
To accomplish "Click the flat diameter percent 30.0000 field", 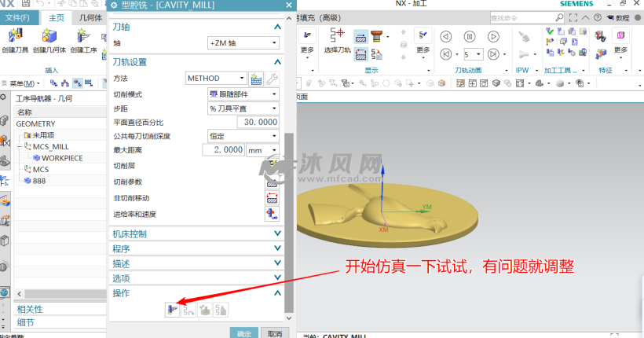I will point(258,122).
